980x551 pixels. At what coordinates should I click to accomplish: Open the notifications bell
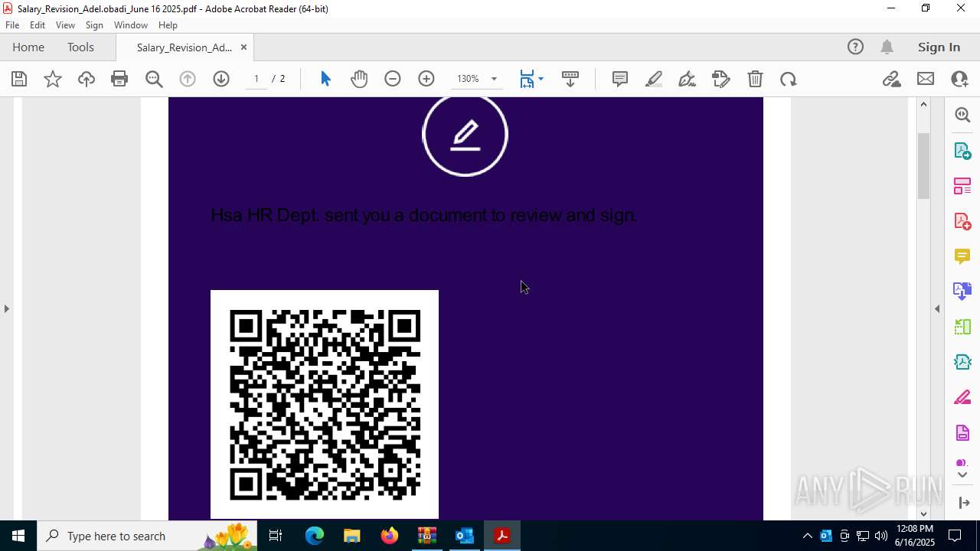[x=887, y=47]
